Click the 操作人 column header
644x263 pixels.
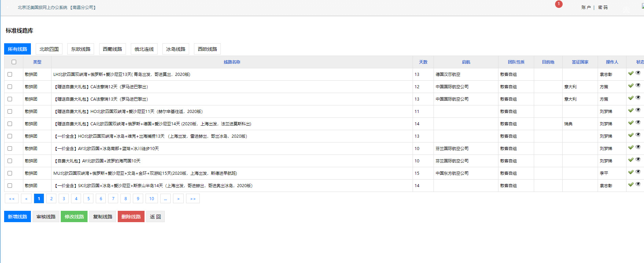612,62
